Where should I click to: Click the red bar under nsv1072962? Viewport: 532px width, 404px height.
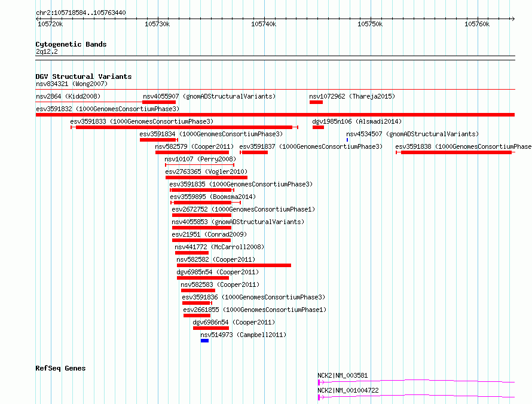pos(316,102)
